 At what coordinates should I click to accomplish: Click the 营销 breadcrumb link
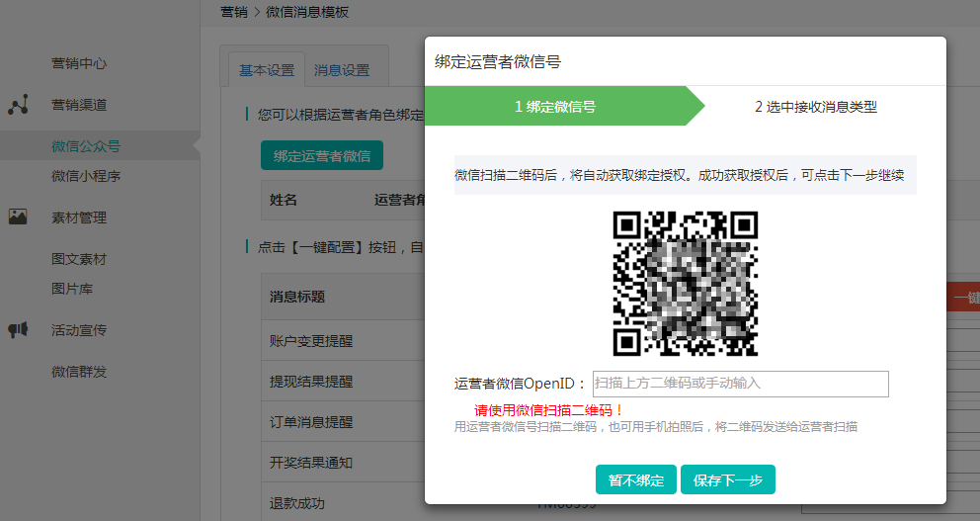tap(234, 12)
